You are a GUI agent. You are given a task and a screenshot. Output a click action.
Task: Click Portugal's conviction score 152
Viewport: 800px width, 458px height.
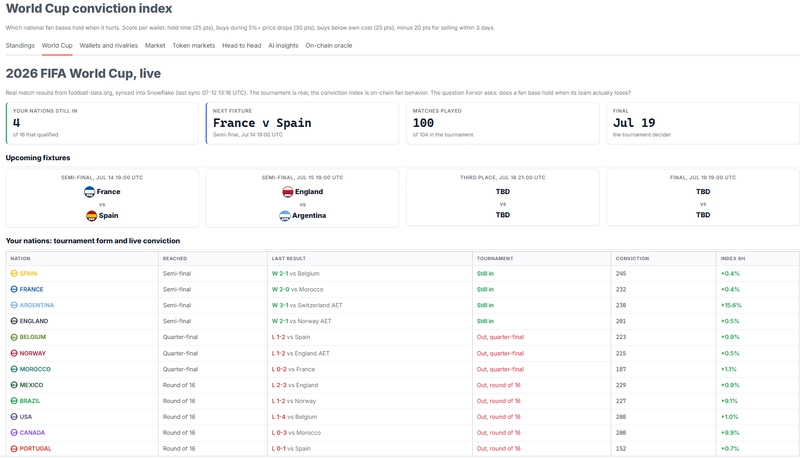[620, 449]
